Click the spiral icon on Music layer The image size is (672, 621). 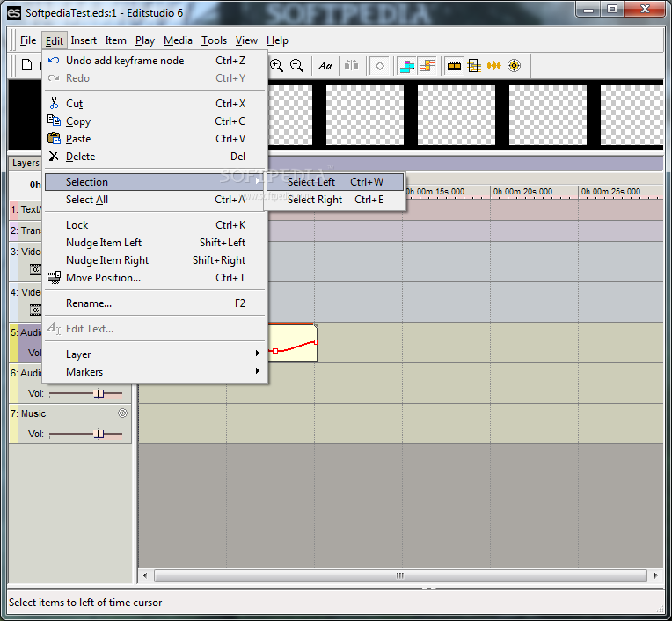[x=122, y=413]
